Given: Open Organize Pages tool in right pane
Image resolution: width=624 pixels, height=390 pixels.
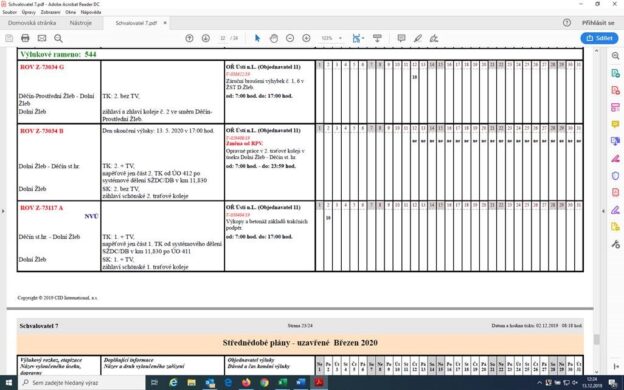Looking at the screenshot, I should (615, 107).
